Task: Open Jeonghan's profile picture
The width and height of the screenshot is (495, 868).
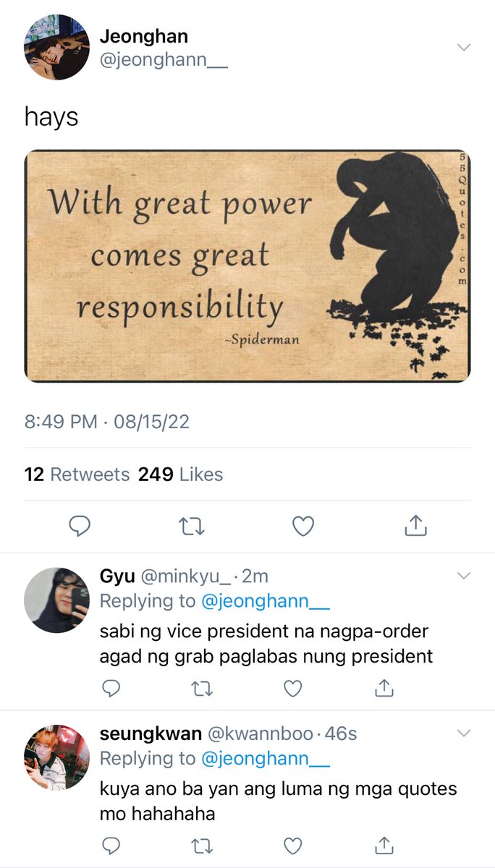Action: (57, 47)
